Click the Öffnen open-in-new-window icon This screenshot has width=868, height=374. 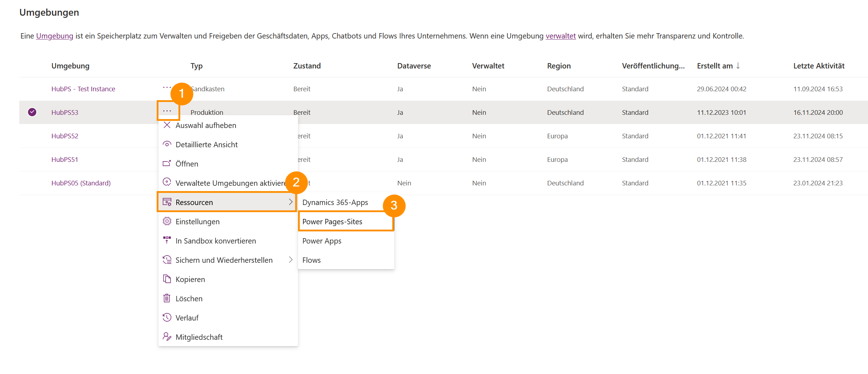point(167,164)
